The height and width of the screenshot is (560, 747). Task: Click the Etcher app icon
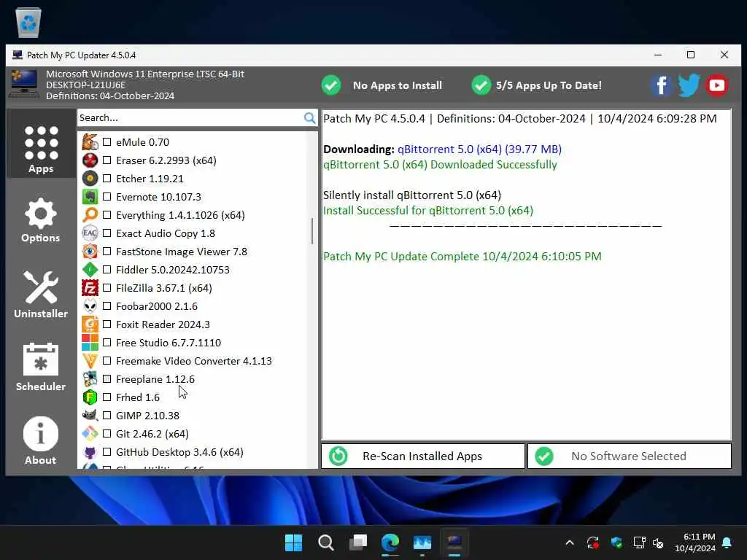[90, 179]
